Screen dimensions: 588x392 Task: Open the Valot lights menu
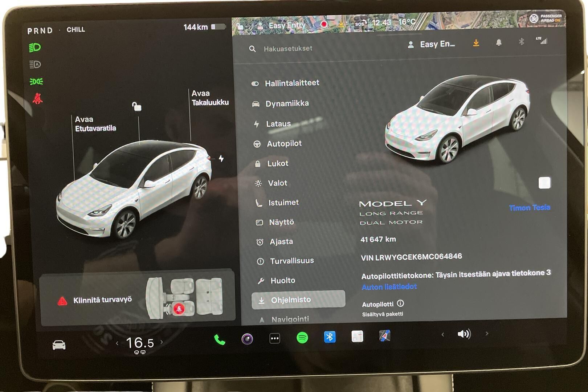click(x=271, y=183)
